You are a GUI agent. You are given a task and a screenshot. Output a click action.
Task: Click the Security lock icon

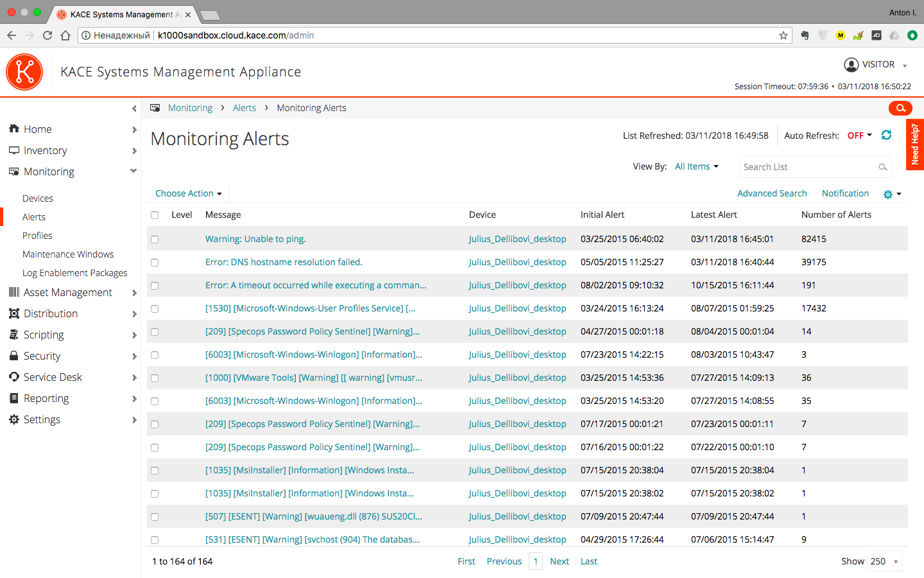pos(14,356)
